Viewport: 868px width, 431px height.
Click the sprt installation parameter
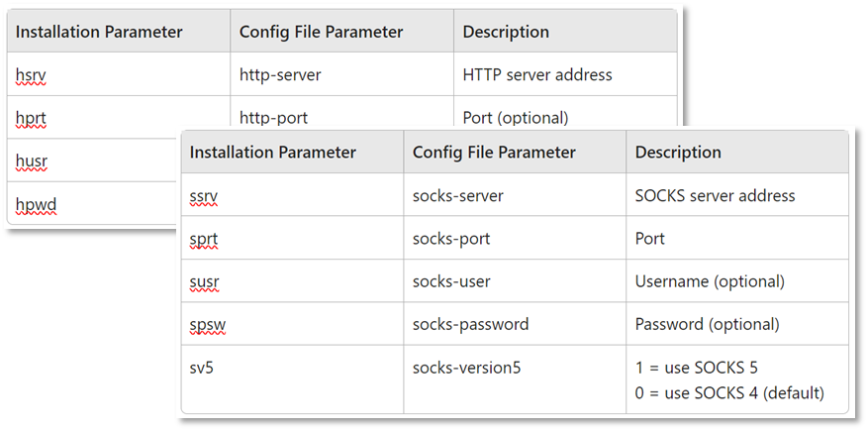coord(204,239)
